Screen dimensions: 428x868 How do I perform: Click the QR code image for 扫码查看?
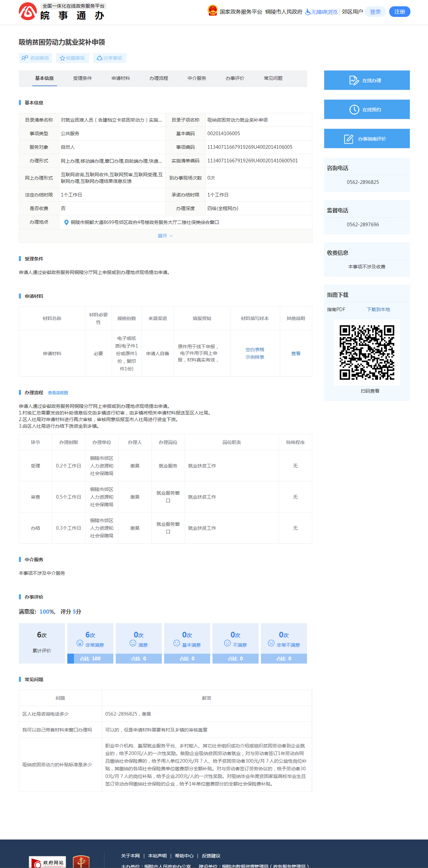click(x=367, y=352)
